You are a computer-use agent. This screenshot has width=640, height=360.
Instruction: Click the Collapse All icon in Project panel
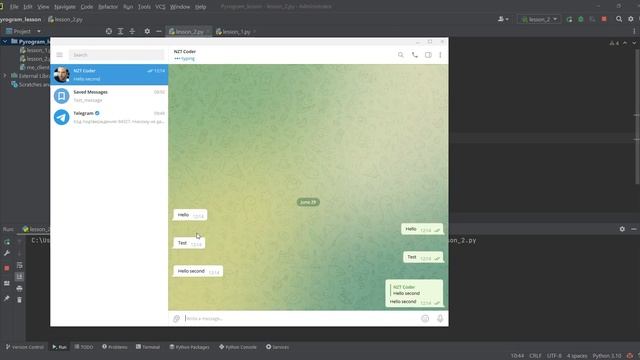pos(132,31)
